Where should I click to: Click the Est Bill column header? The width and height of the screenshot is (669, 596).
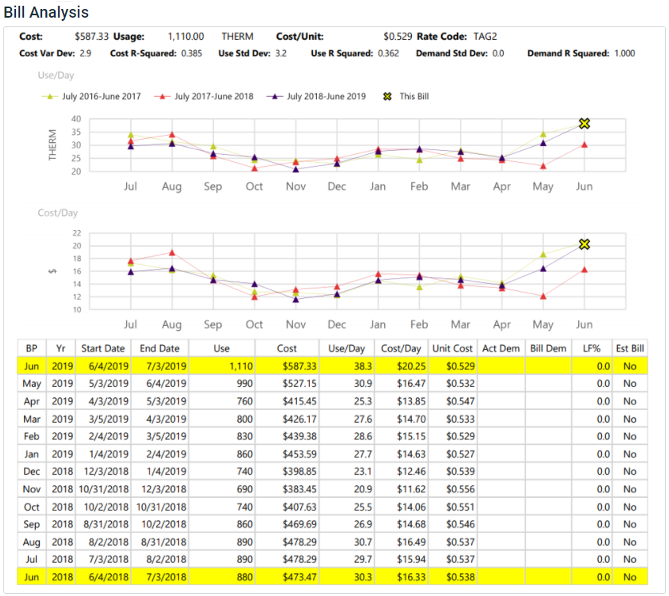630,349
